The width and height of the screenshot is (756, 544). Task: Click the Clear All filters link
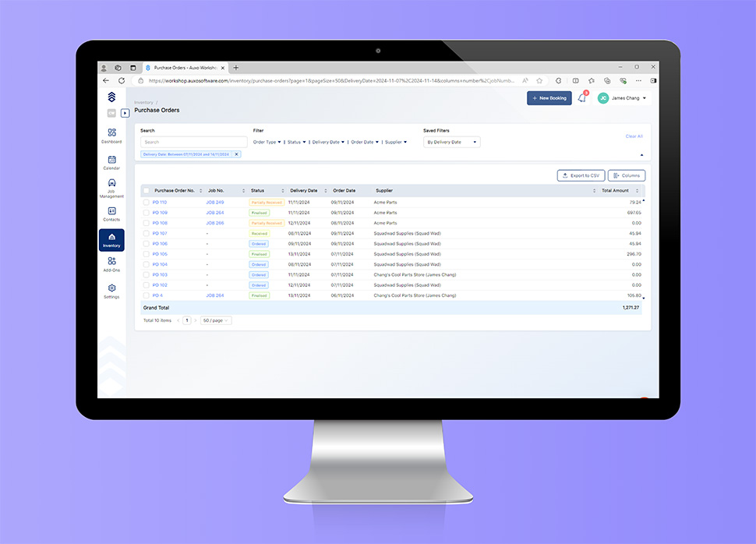coord(634,136)
